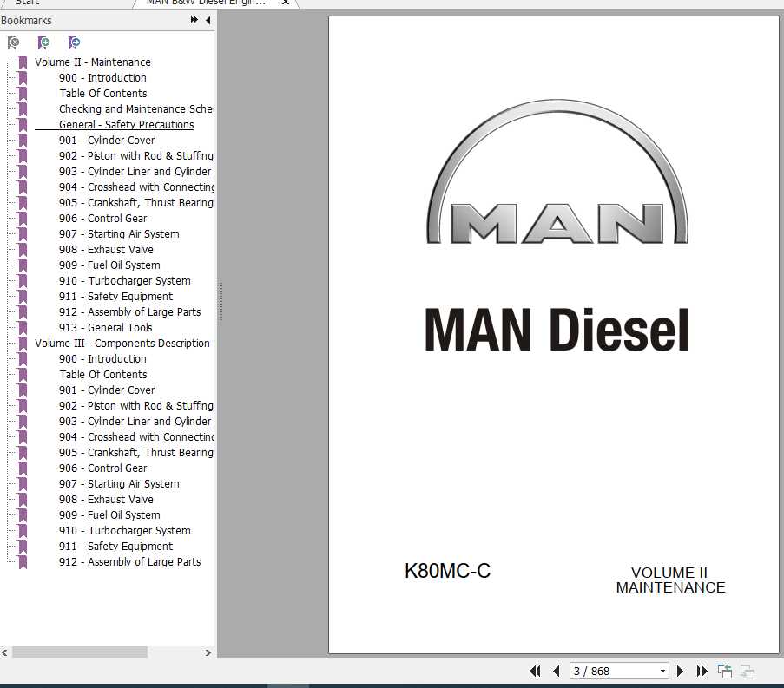Open General - Safety Precautions bookmark
This screenshot has height=688, width=784.
[126, 124]
